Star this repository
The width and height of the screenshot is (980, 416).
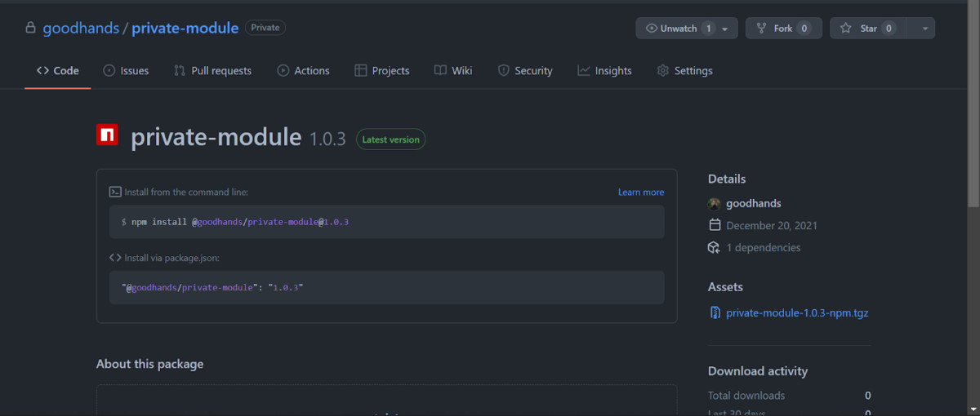[868, 29]
